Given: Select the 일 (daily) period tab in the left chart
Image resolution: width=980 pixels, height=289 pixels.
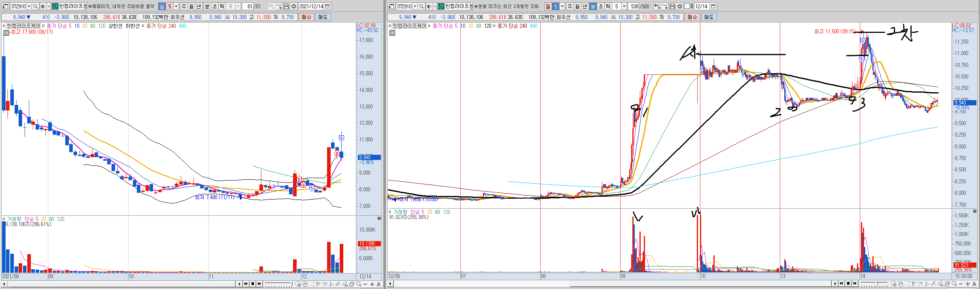Looking at the screenshot, I should click(x=162, y=6).
